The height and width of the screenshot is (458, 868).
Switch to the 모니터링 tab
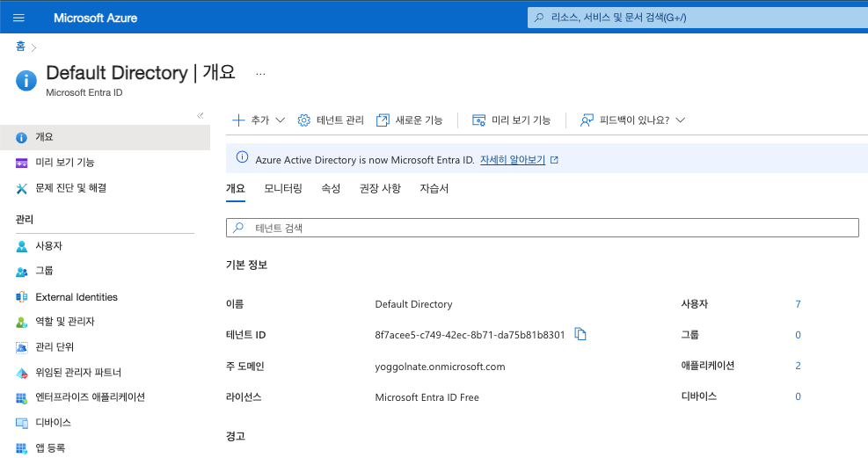(x=283, y=189)
